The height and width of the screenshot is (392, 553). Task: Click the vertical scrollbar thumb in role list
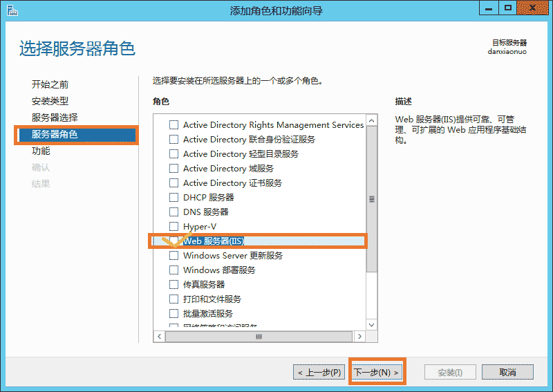[371, 199]
